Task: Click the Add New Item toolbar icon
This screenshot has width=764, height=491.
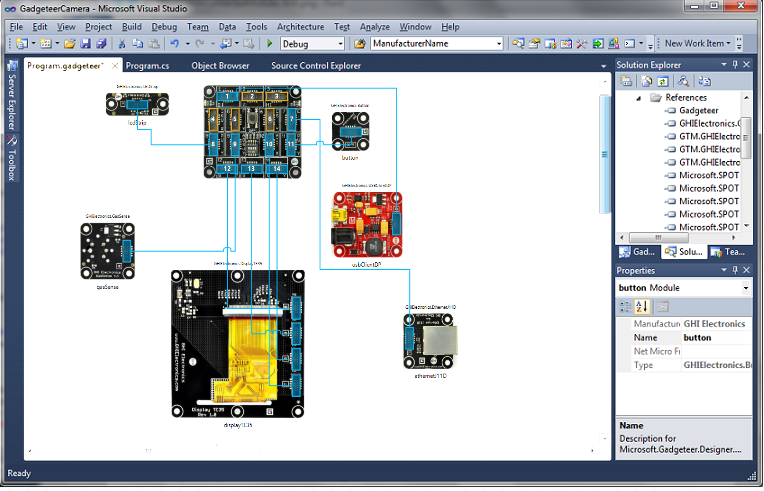Action: click(46, 44)
